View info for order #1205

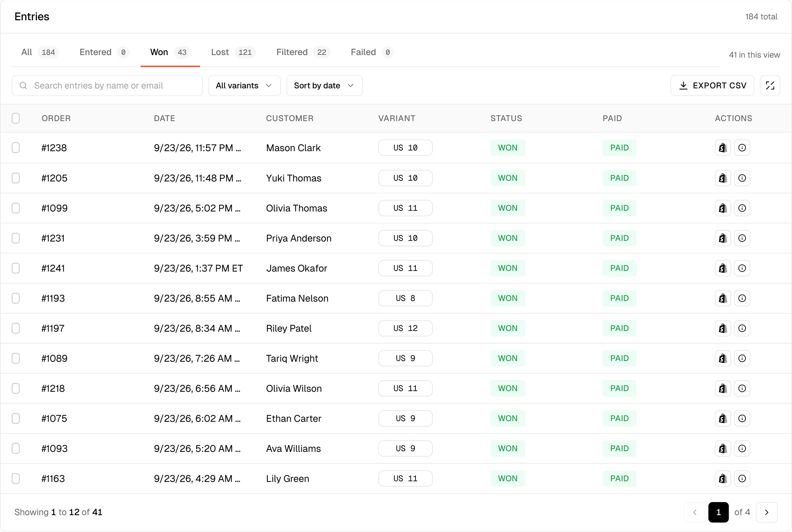(742, 178)
